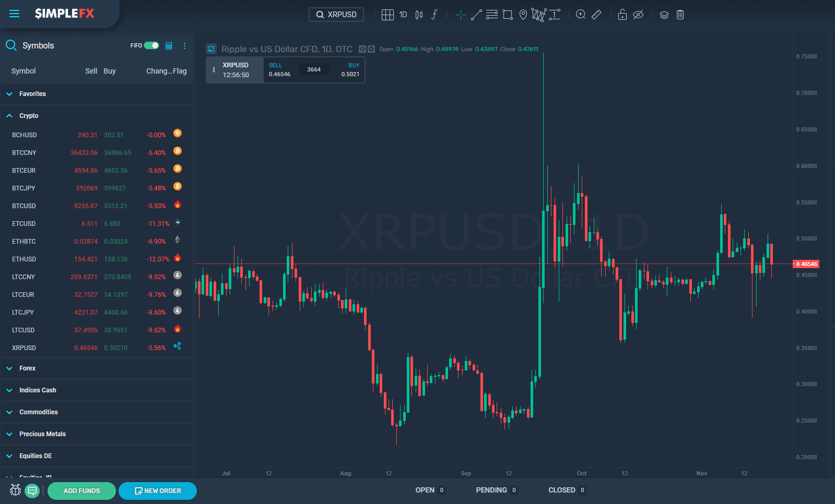This screenshot has width=835, height=504.
Task: Open the chart layout grid selector
Action: pos(387,15)
